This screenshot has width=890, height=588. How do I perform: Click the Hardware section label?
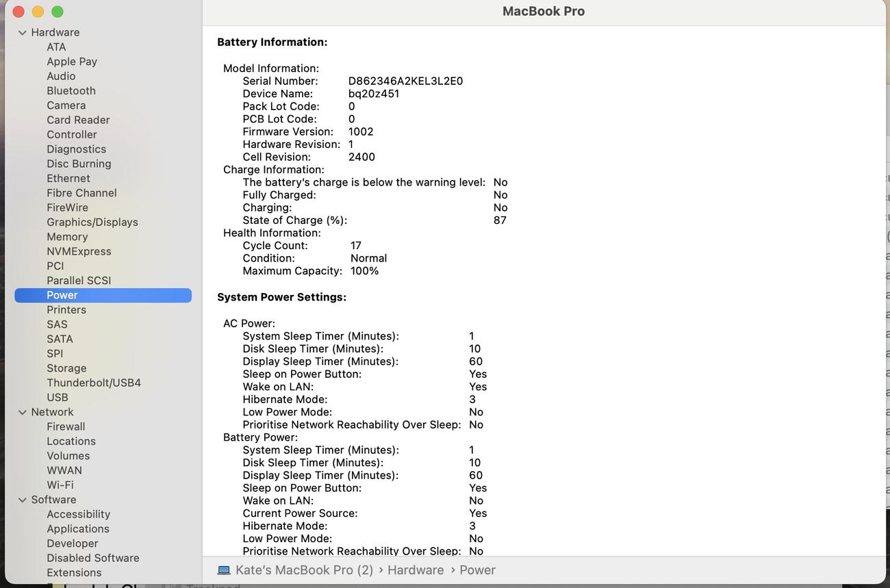[x=55, y=32]
